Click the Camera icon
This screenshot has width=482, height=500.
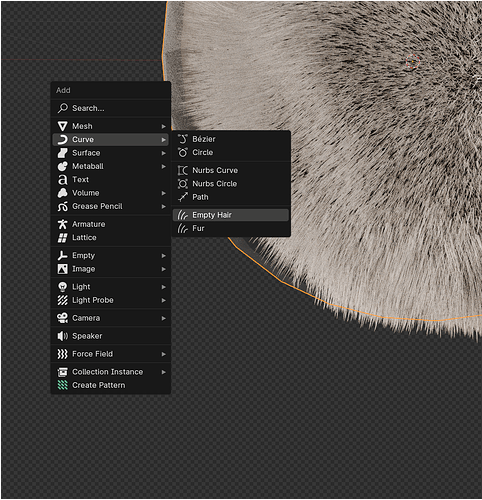pyautogui.click(x=63, y=318)
